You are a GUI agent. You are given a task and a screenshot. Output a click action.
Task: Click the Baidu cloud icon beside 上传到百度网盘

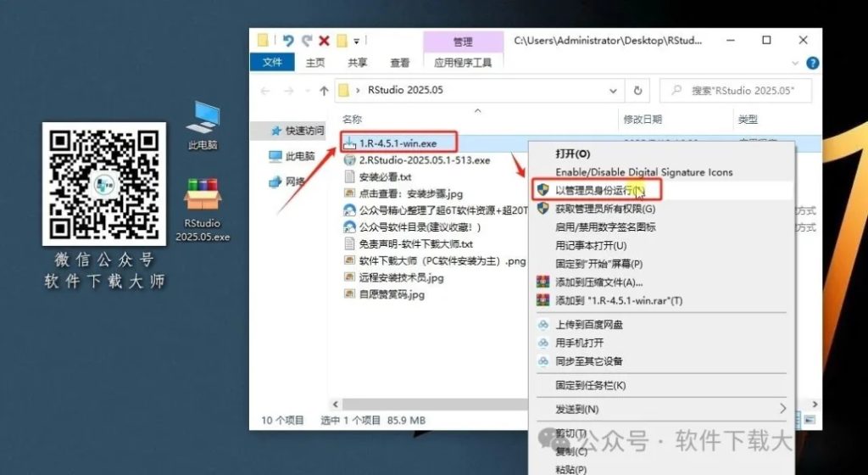(x=543, y=324)
